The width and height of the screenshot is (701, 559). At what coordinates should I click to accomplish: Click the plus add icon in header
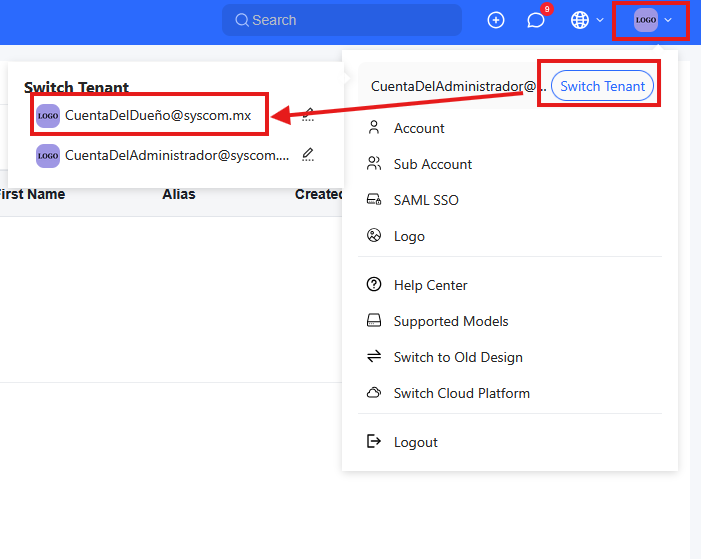(495, 20)
